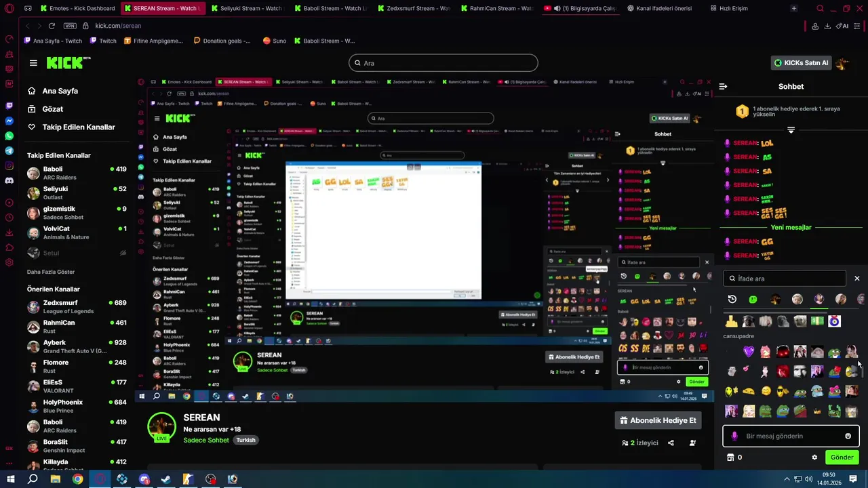Open user profile avatar top right
Screen dimensions: 868x488
pyautogui.click(x=843, y=63)
